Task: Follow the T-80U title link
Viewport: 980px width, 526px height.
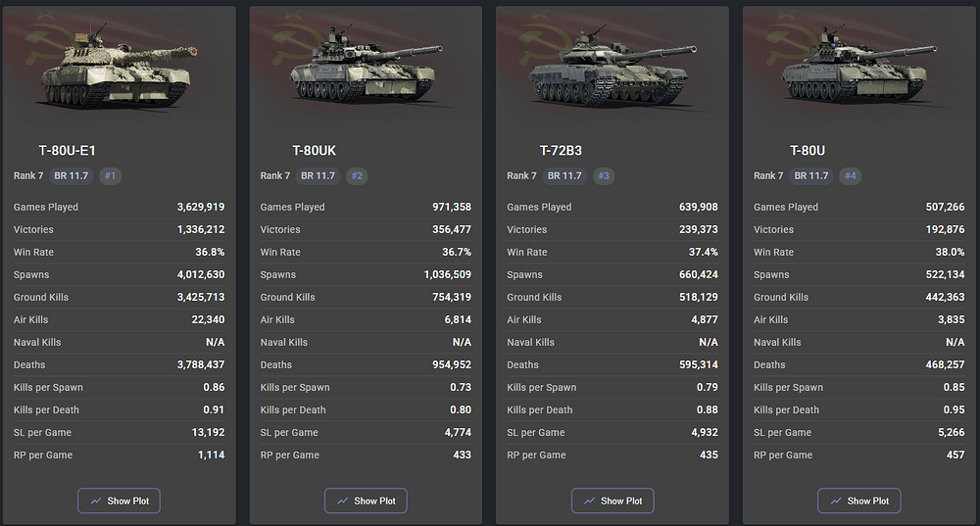Action: [x=808, y=151]
